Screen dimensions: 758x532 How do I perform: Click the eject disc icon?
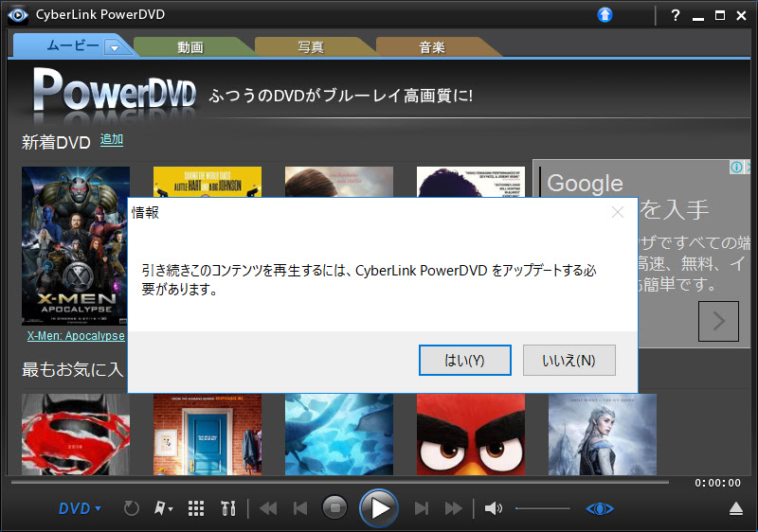click(x=736, y=509)
